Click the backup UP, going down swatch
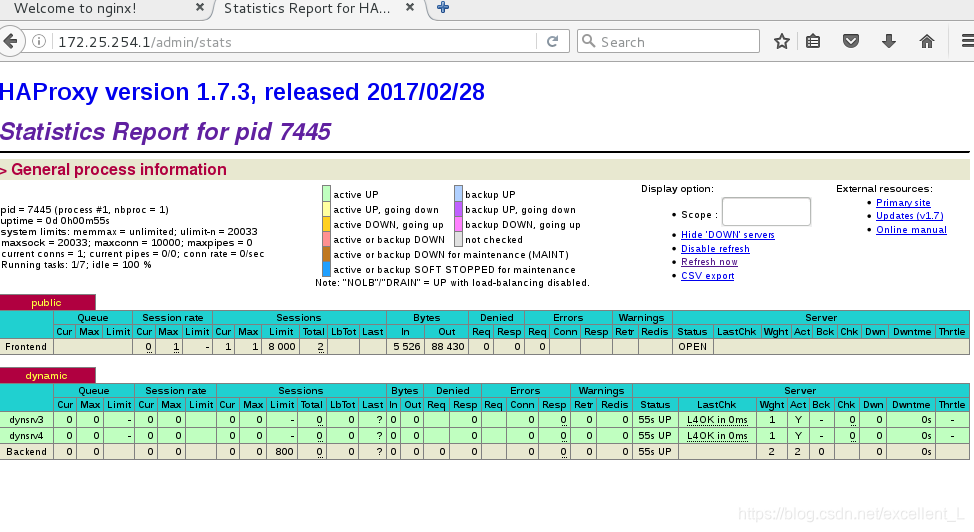Image resolution: width=974 pixels, height=532 pixels. pos(458,209)
